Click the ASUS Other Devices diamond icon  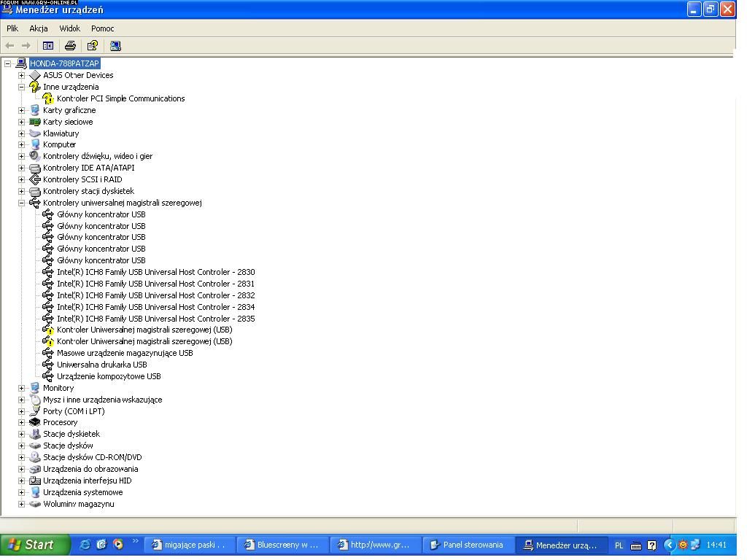[35, 75]
